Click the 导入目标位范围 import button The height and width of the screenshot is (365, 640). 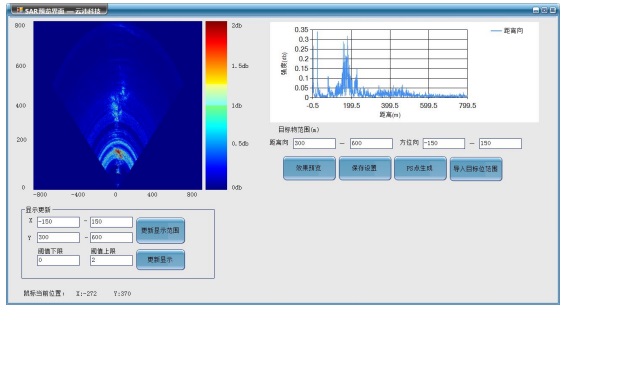[x=476, y=169]
